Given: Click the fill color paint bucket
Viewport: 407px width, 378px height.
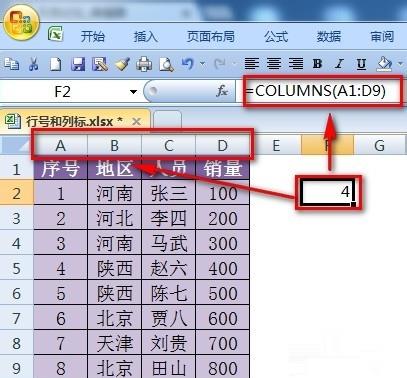Looking at the screenshot, I should pos(384,63).
